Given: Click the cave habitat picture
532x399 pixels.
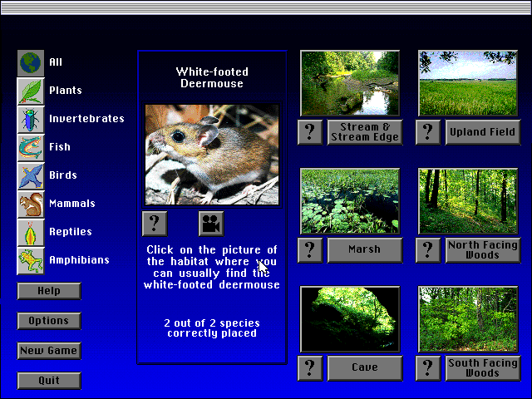Looking at the screenshot, I should [350, 319].
